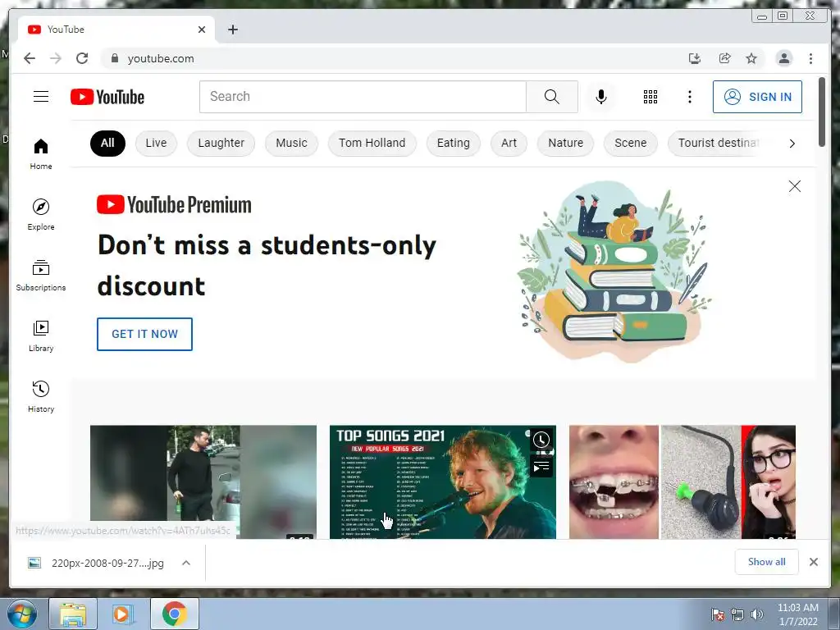Click the YouTube logo

(107, 97)
